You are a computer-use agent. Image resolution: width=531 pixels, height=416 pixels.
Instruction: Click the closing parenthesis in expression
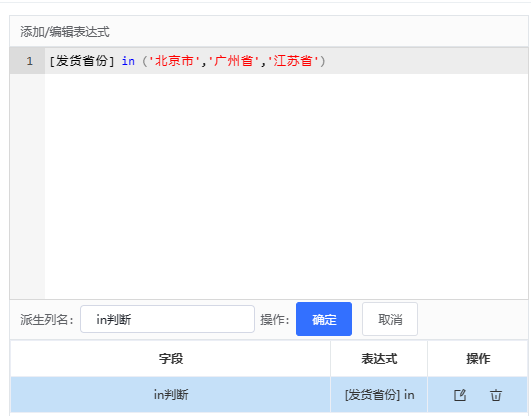[x=322, y=61]
